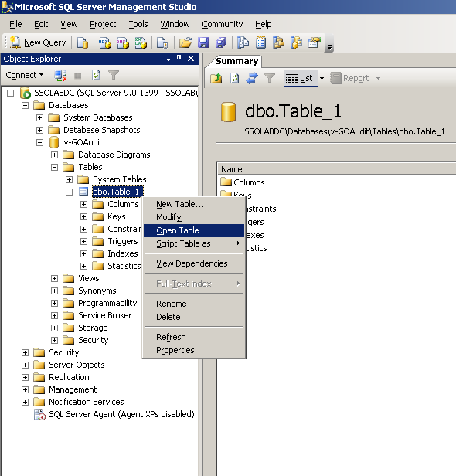This screenshot has height=476, width=456.
Task: Click Disconnect icon in Object Explorer
Action: (x=60, y=75)
